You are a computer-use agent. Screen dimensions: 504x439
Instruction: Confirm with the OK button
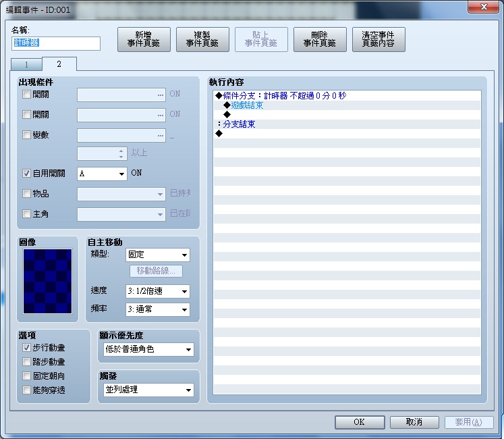360,422
